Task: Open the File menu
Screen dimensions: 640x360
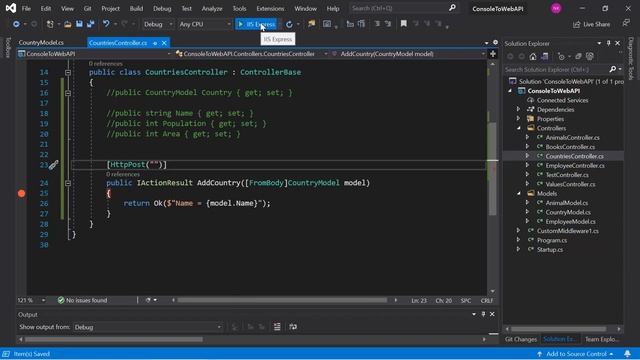Action: (26, 9)
